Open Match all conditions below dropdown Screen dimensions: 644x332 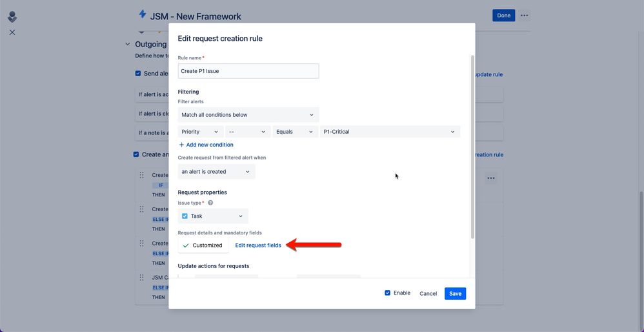(x=248, y=114)
